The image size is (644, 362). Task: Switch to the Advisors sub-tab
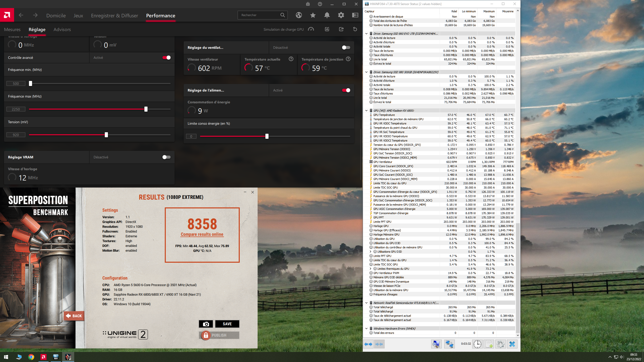62,29
